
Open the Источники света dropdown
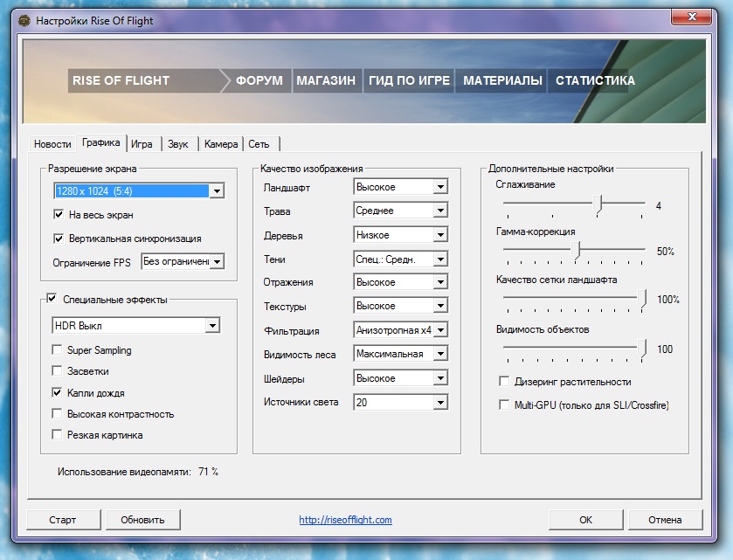coord(401,402)
